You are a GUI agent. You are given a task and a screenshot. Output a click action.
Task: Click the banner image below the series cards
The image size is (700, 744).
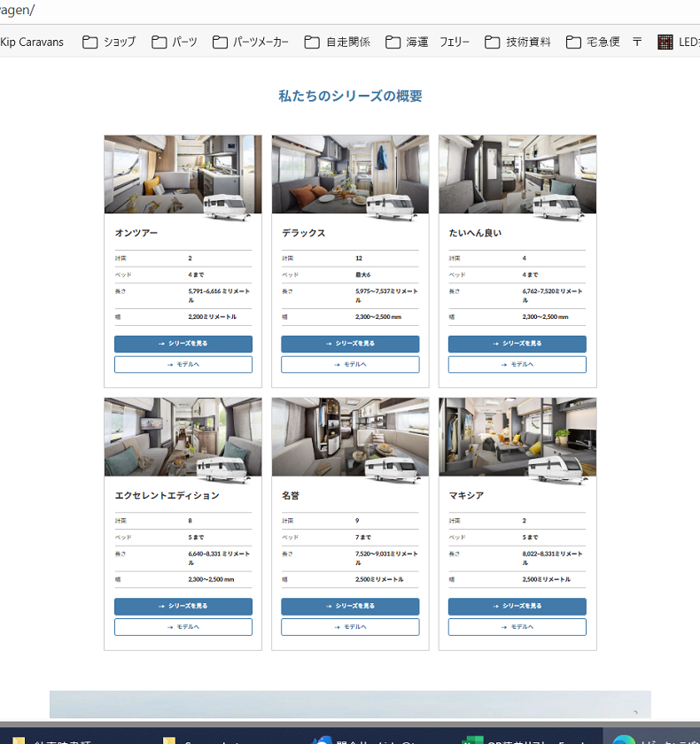[x=350, y=704]
